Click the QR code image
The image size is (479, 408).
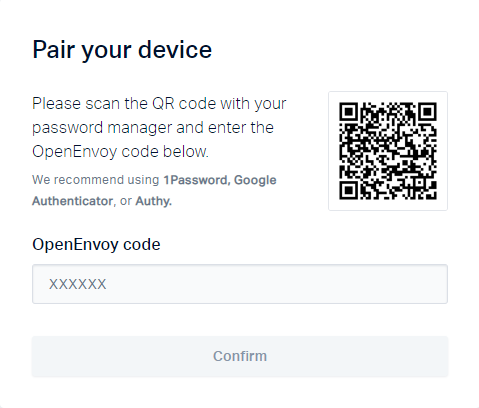(x=388, y=151)
